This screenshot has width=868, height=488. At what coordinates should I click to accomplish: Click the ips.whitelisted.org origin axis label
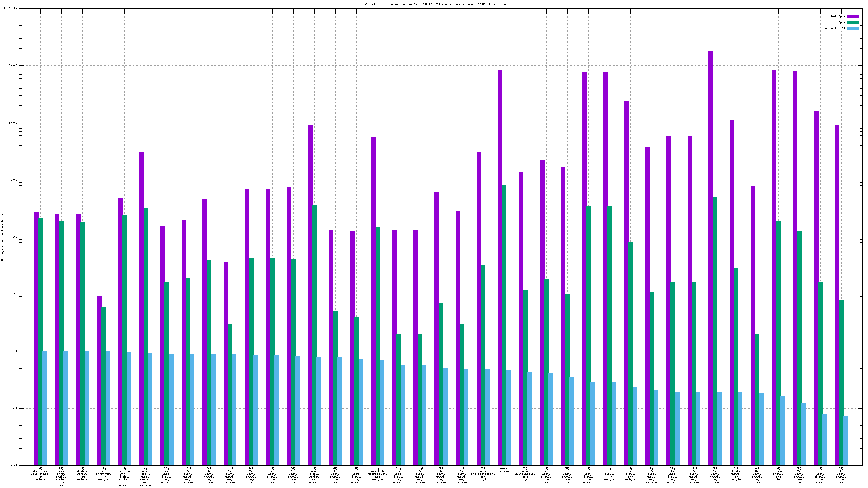coord(525,474)
